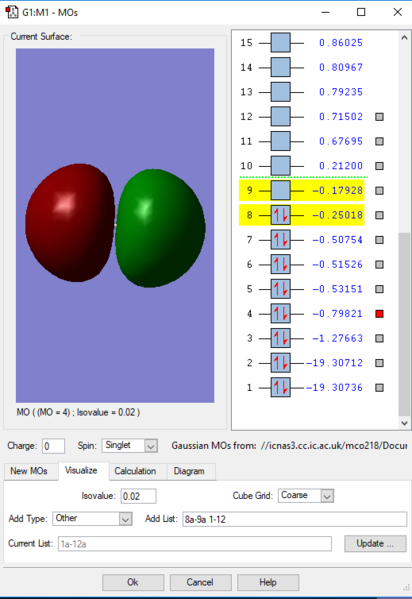Select the occupied orbital box for MO 5
The image size is (412, 599).
click(281, 289)
